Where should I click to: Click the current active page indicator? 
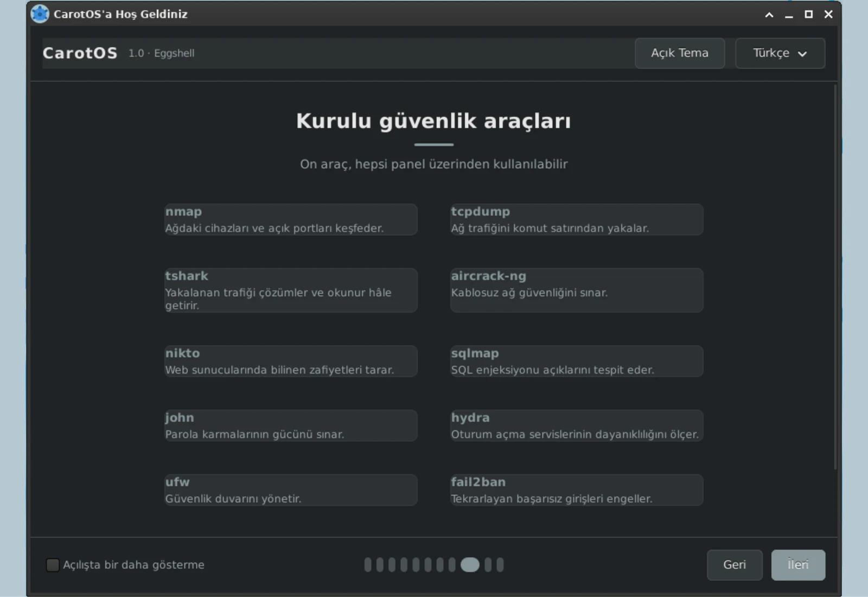[x=470, y=565]
